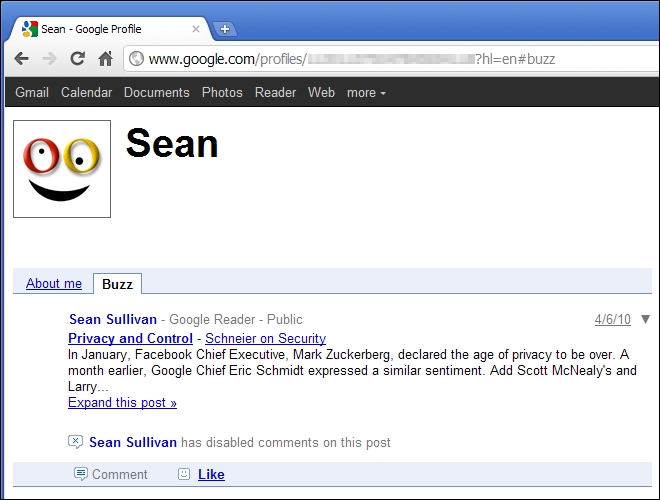Click Expand this post link
This screenshot has width=660, height=500.
click(x=122, y=402)
